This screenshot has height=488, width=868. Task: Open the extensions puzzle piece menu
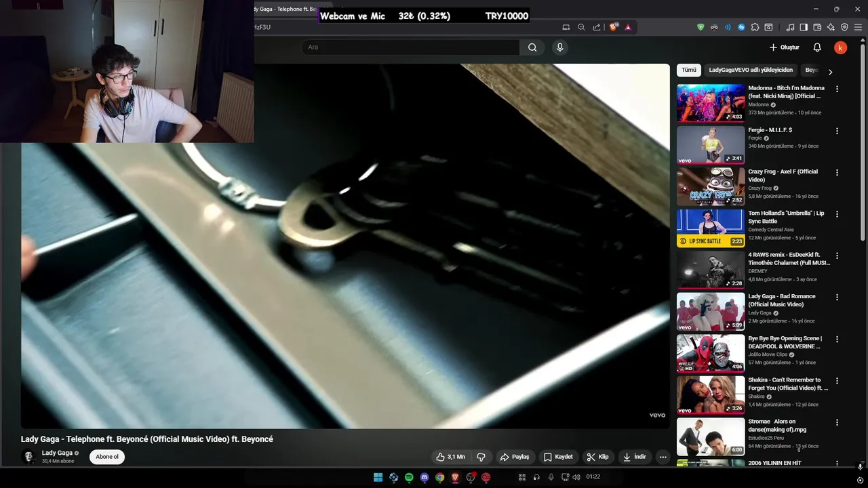coord(755,27)
